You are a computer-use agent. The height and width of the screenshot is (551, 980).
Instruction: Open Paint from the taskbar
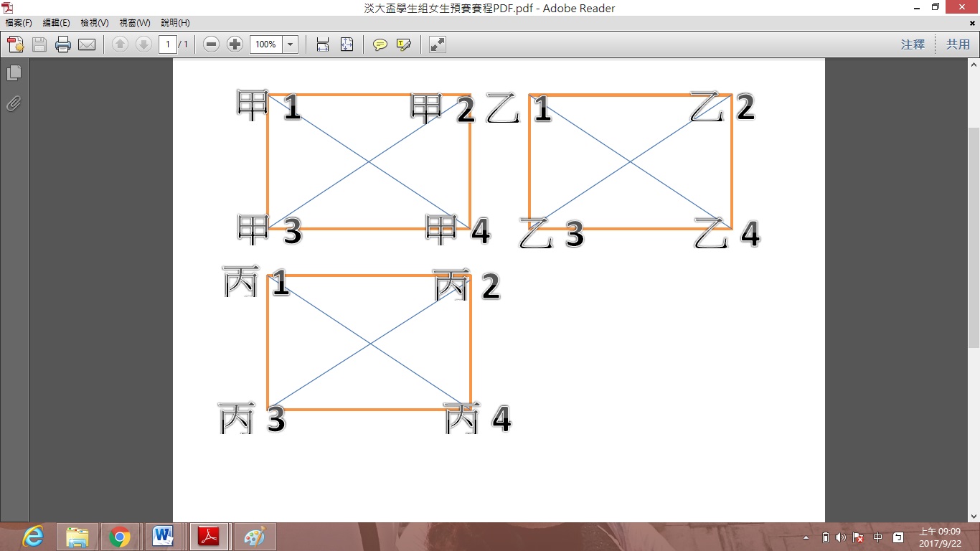(x=255, y=537)
